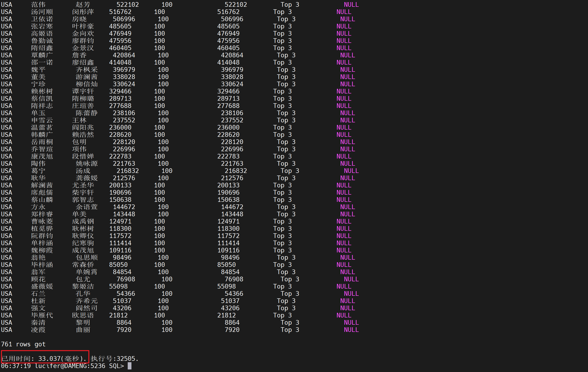The height and width of the screenshot is (372, 588).
Task: Click value 396979 next to 齐枫采
Action: tap(124, 70)
